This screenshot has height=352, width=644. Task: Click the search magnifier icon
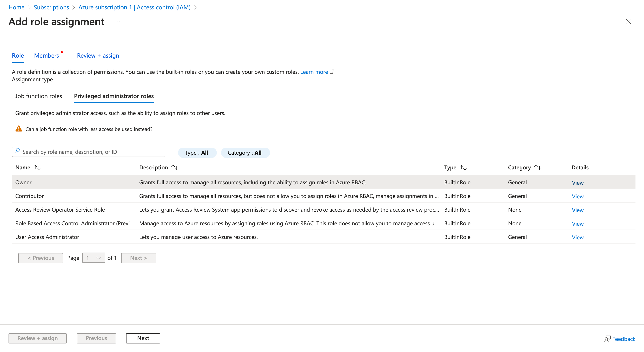(x=17, y=151)
